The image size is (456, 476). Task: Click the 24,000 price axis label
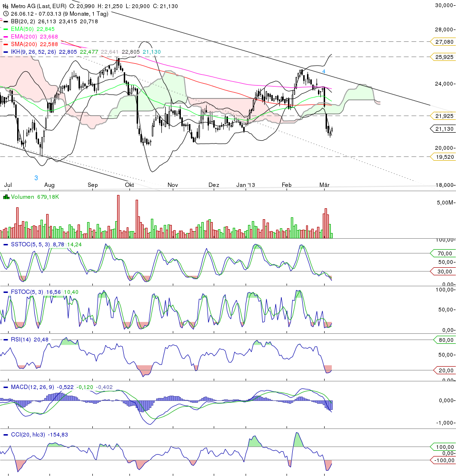click(x=445, y=84)
